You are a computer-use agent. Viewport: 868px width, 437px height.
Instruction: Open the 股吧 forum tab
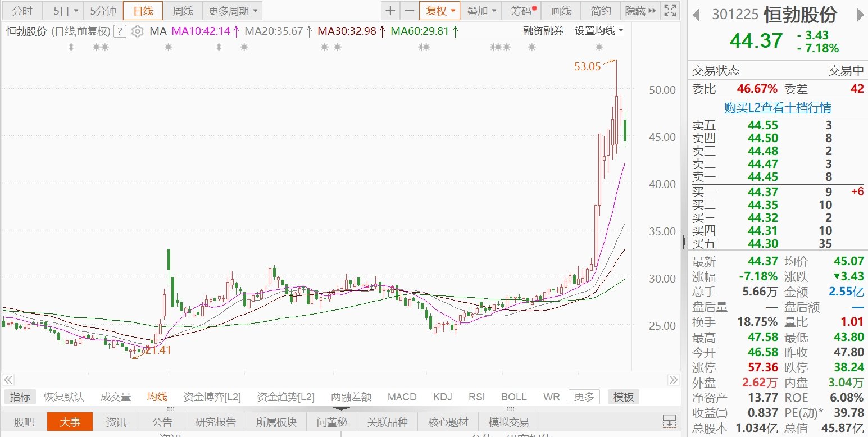[x=24, y=422]
